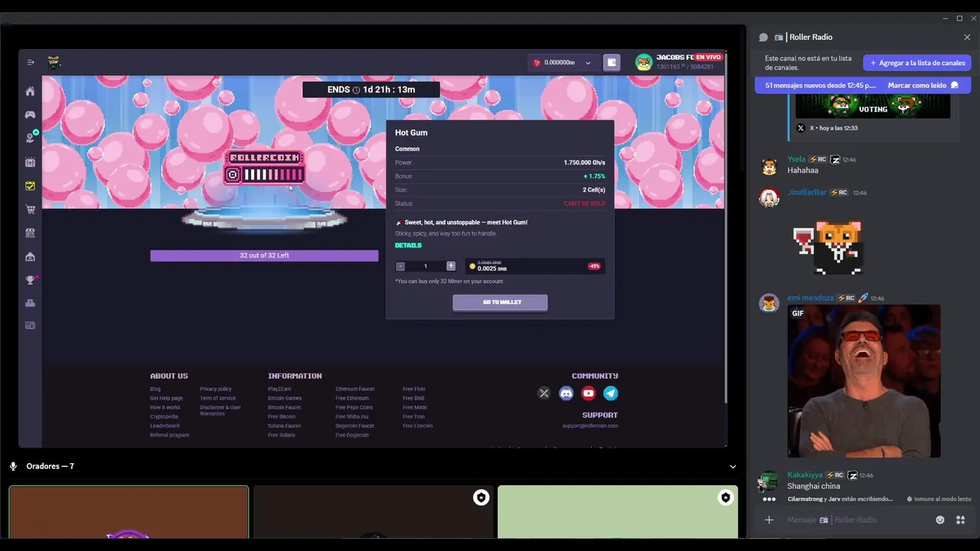Click the EN VIVO live badge
The height and width of the screenshot is (551, 980).
[708, 57]
